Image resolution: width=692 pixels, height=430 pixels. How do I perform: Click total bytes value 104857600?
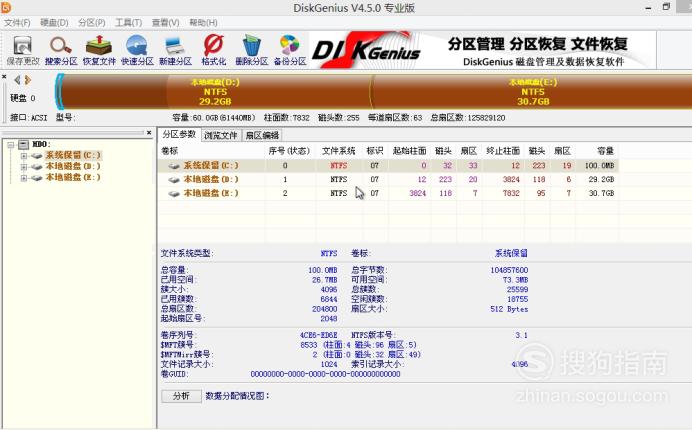pyautogui.click(x=509, y=270)
